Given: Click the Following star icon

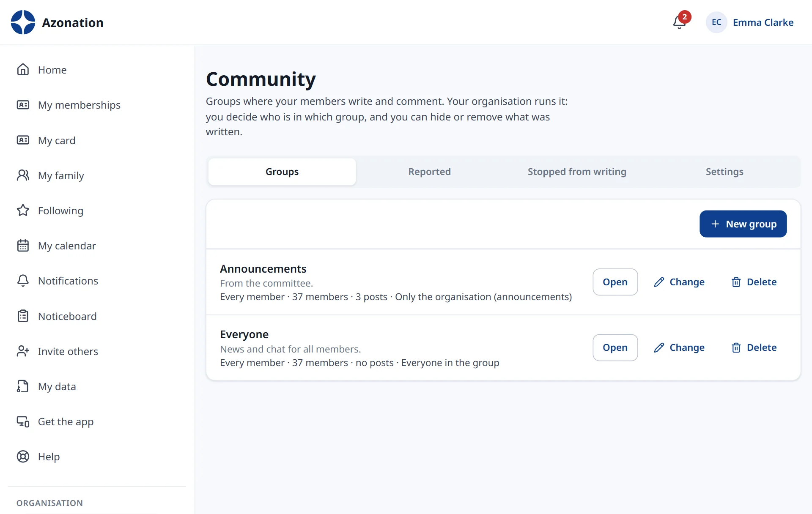Looking at the screenshot, I should pos(23,211).
